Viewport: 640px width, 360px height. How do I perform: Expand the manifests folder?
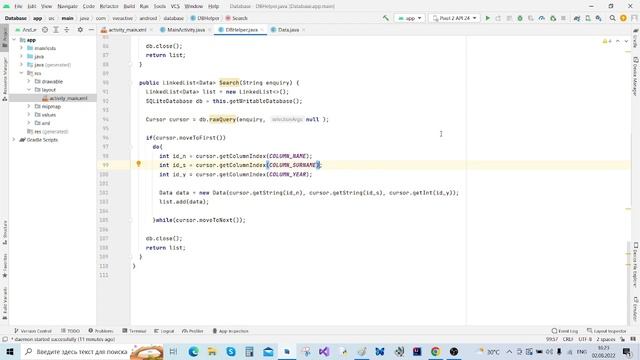pos(22,48)
